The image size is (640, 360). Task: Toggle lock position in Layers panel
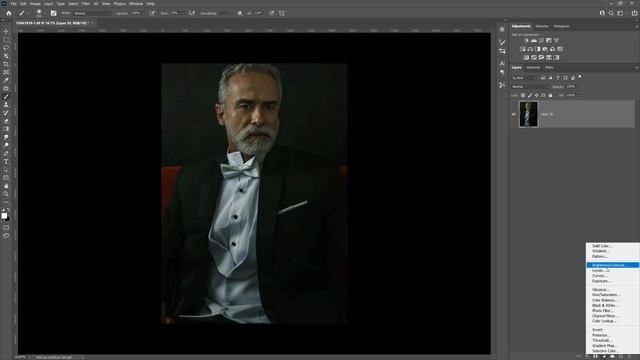pyautogui.click(x=537, y=95)
